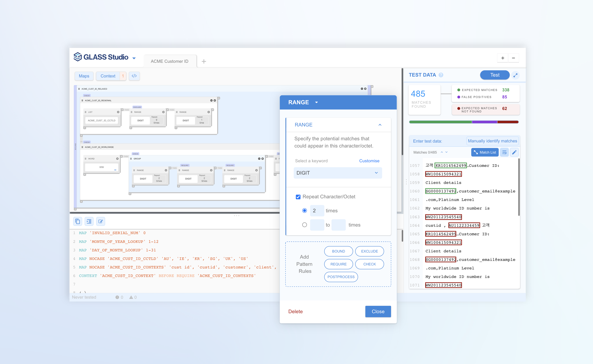Select the WW word value
Image resolution: width=593 pixels, height=364 pixels.
tap(101, 167)
